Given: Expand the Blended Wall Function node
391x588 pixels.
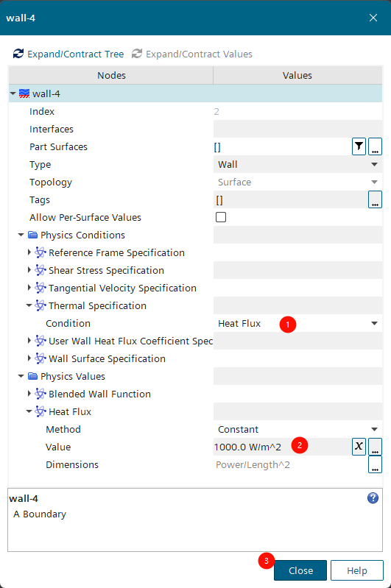Looking at the screenshot, I should tap(29, 394).
